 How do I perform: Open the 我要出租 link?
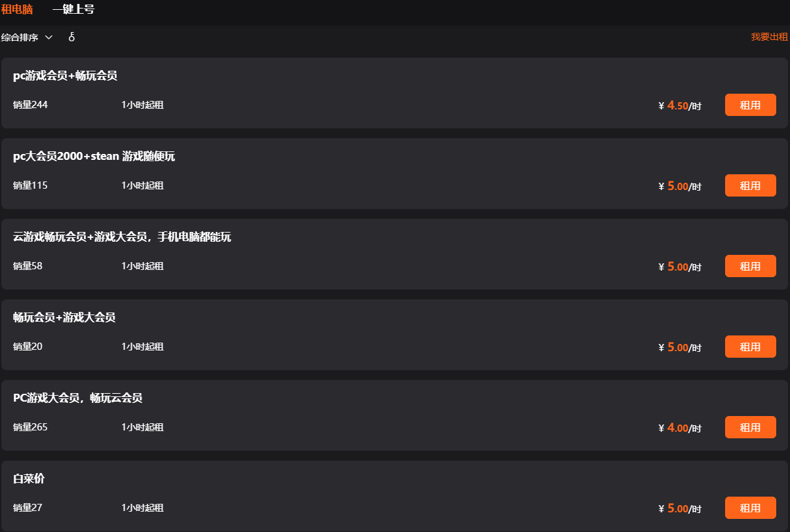tap(769, 37)
